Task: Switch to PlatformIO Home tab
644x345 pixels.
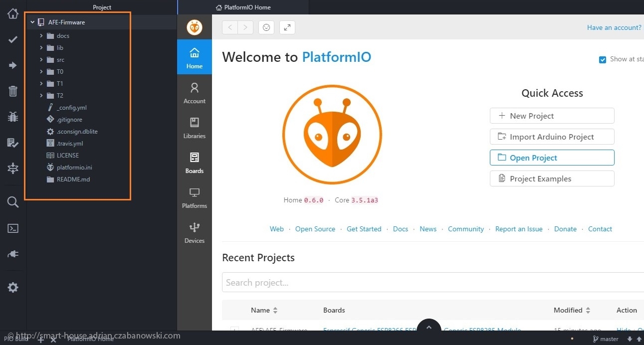Action: (x=243, y=7)
